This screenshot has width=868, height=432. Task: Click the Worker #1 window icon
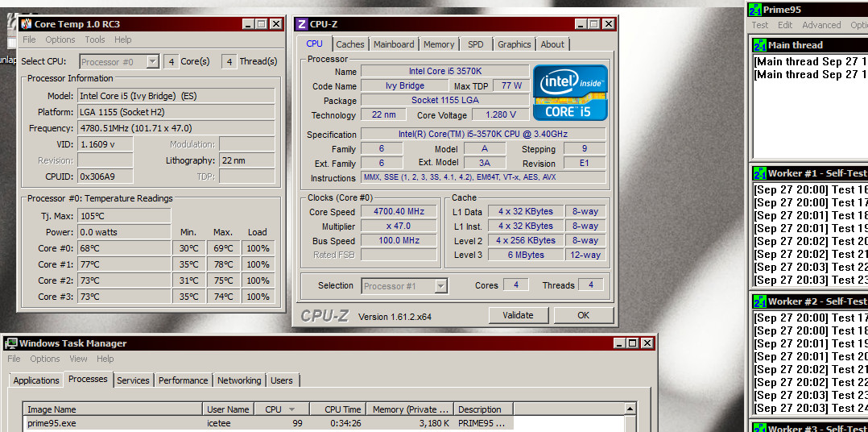758,173
